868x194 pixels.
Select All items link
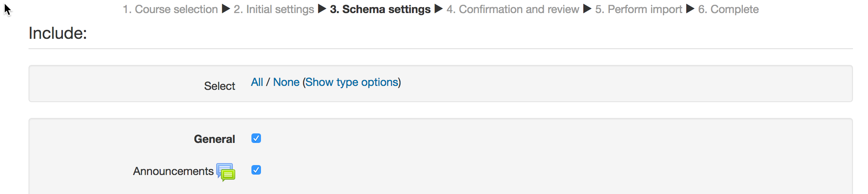pos(257,82)
